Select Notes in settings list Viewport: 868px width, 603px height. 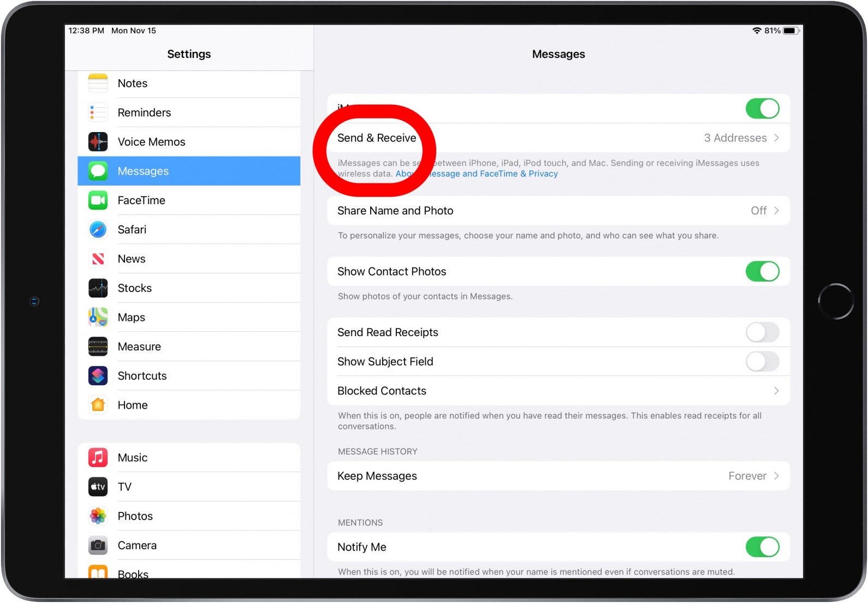click(x=189, y=83)
